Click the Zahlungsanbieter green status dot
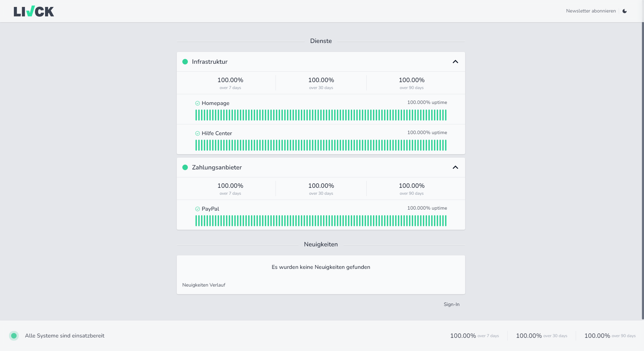This screenshot has height=351, width=644. click(x=185, y=167)
